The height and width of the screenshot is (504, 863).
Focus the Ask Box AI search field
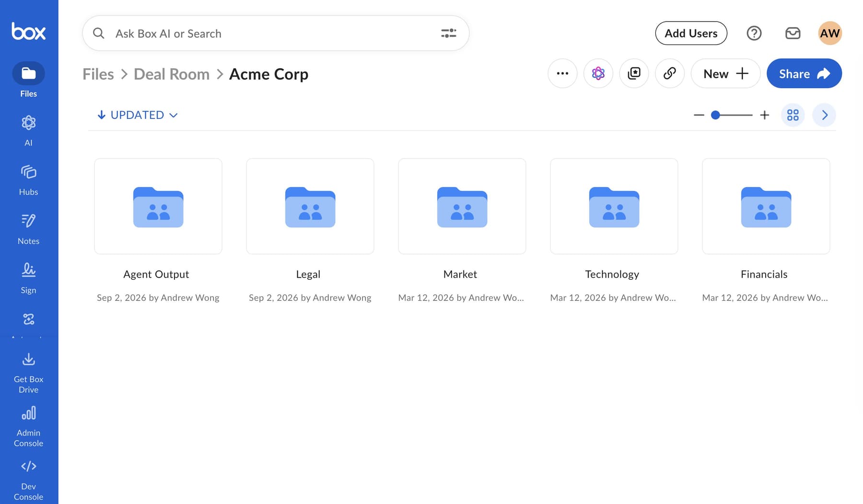click(x=276, y=33)
